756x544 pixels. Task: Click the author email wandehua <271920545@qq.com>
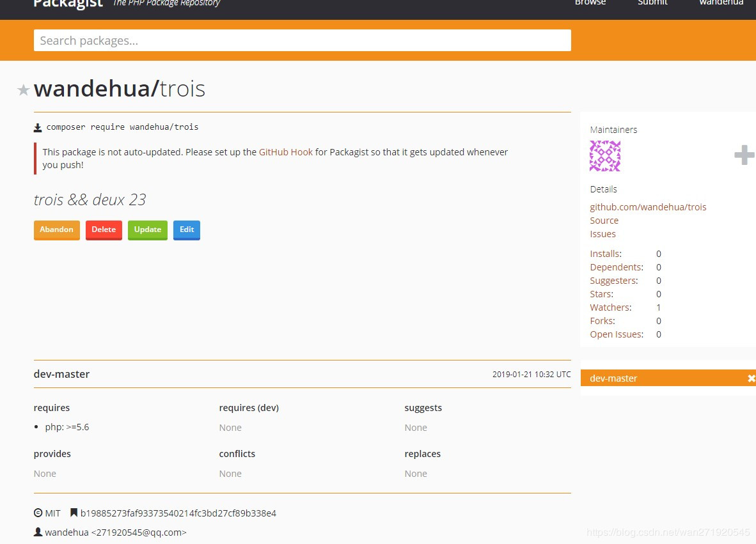click(116, 532)
